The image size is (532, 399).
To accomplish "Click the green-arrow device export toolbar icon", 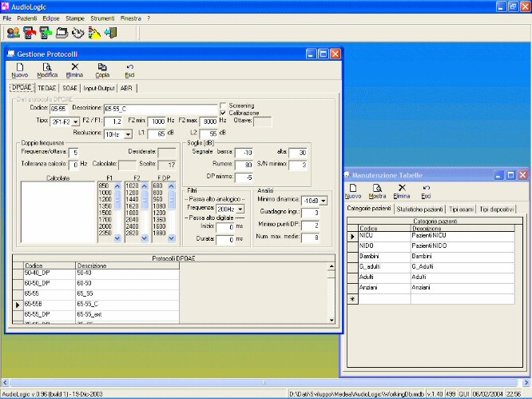I will tap(46, 33).
